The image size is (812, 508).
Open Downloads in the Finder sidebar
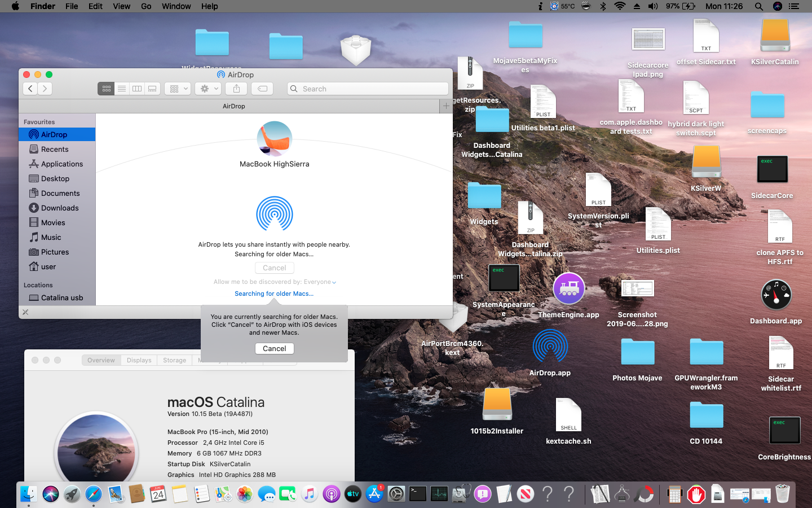(x=57, y=208)
